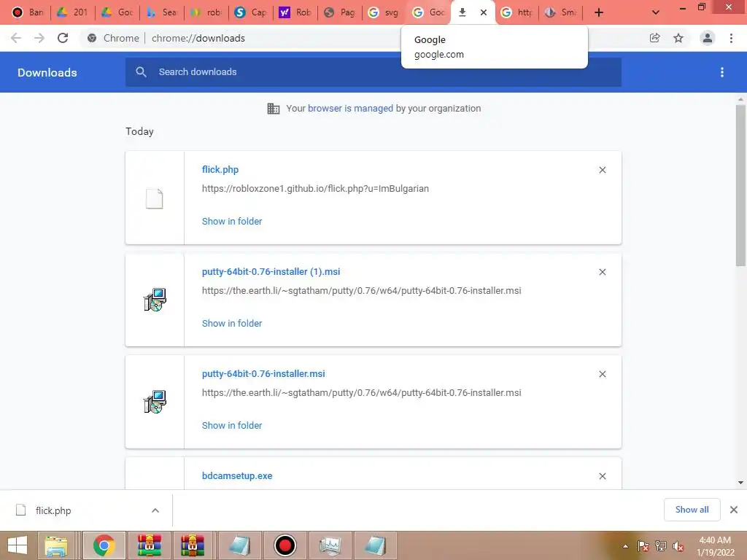
Task: Show hidden system tray icons
Action: coord(625,546)
